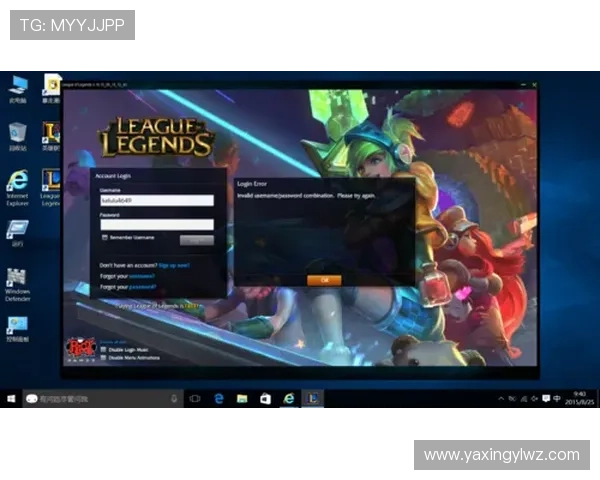Click the Username input field

coord(157,200)
